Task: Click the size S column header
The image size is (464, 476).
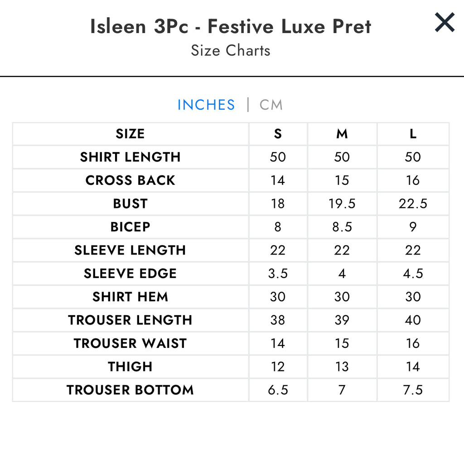Action: click(x=278, y=134)
